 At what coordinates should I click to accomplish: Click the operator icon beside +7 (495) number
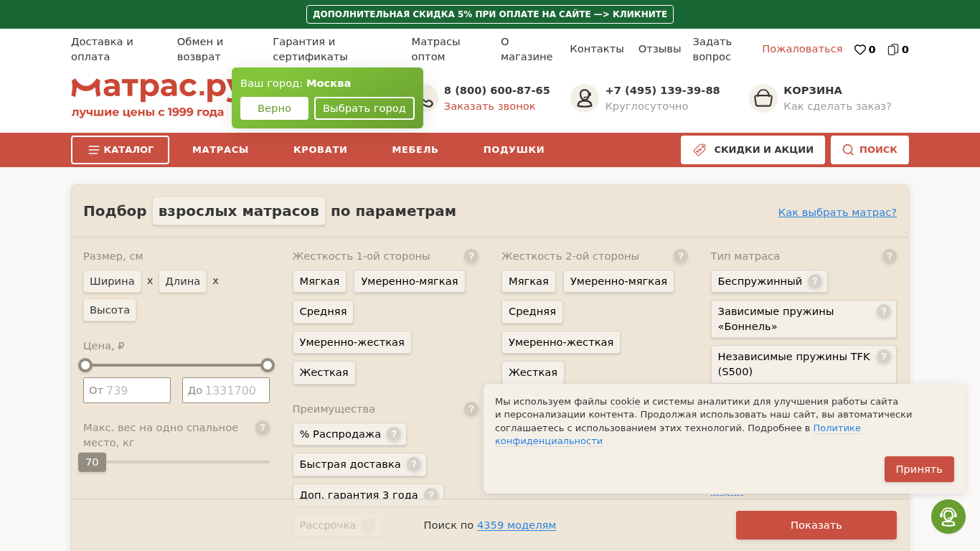585,98
